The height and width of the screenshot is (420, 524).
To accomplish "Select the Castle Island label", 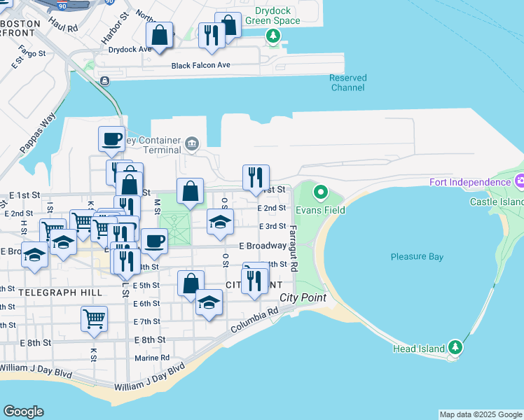I will click(x=496, y=202).
